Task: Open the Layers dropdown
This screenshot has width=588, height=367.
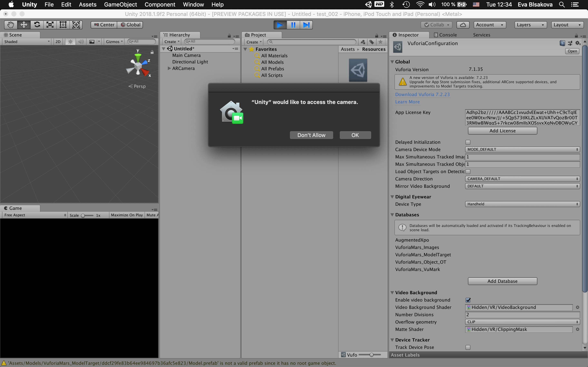Action: [x=530, y=25]
